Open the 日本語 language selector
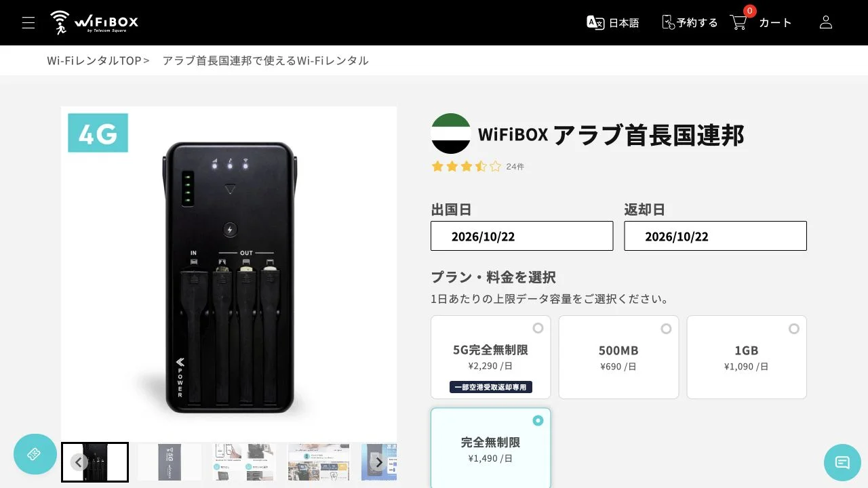The height and width of the screenshot is (488, 868). click(613, 22)
